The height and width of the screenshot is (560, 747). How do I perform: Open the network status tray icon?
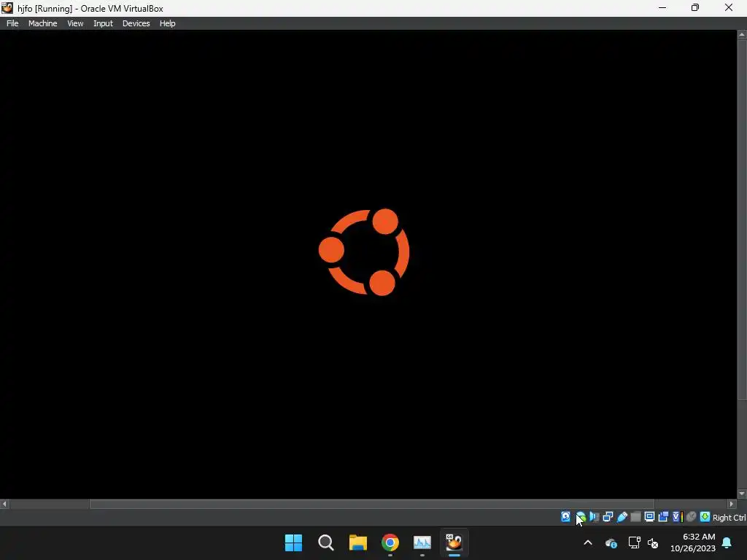point(634,542)
